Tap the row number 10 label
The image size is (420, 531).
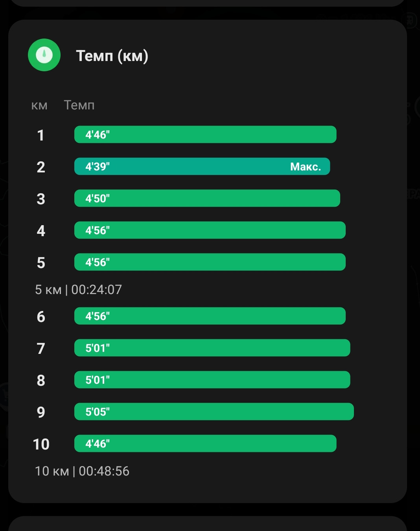click(41, 444)
